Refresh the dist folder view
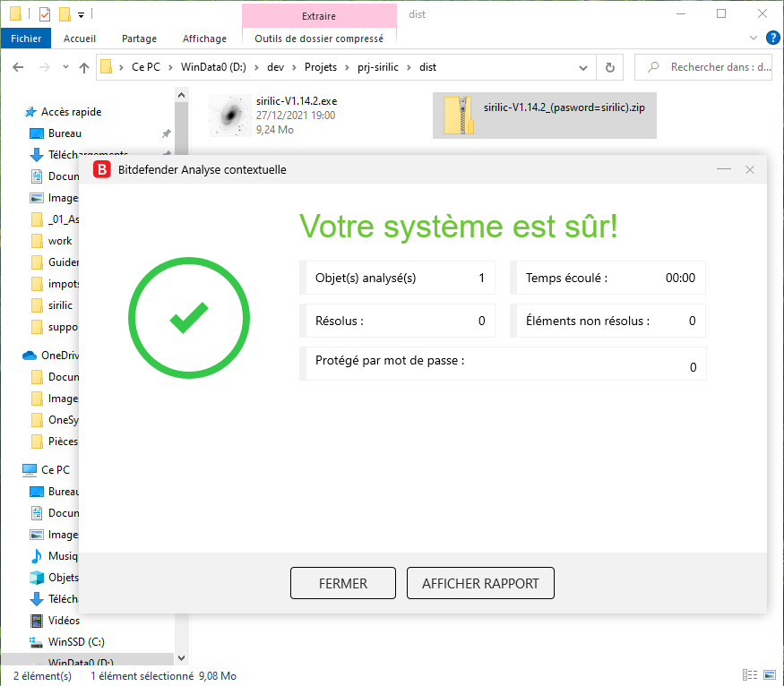The height and width of the screenshot is (686, 784). click(x=610, y=67)
